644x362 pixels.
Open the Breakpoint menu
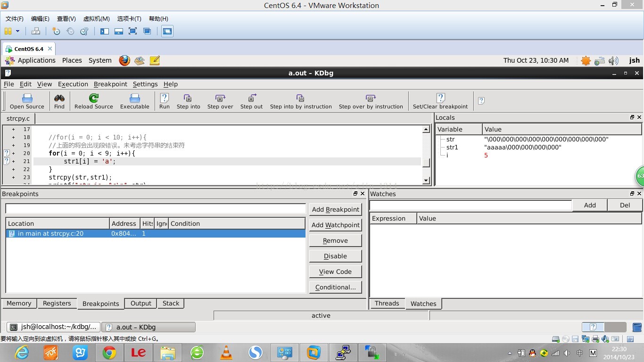(x=110, y=84)
